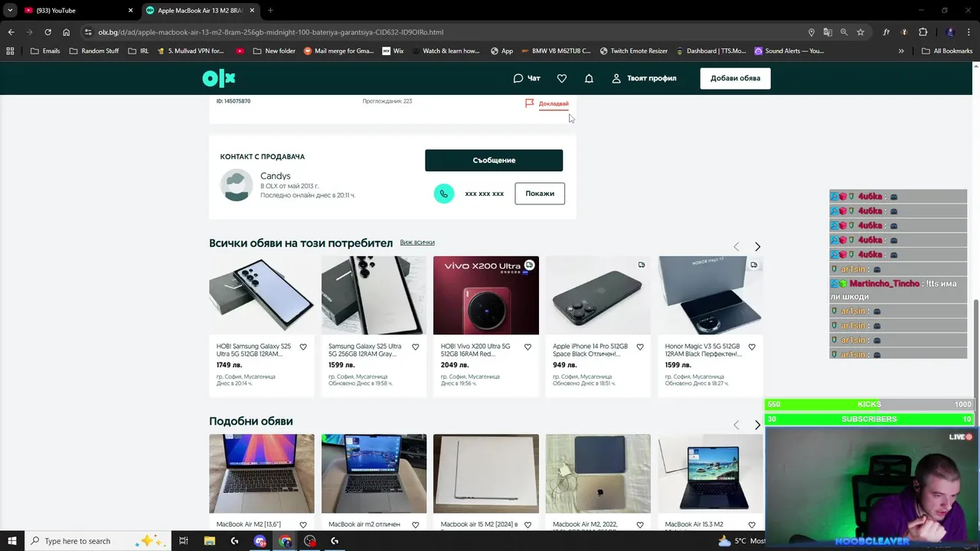Viewport: 980px width, 551px height.
Task: Open Твоят профил account menu
Action: coord(643,78)
